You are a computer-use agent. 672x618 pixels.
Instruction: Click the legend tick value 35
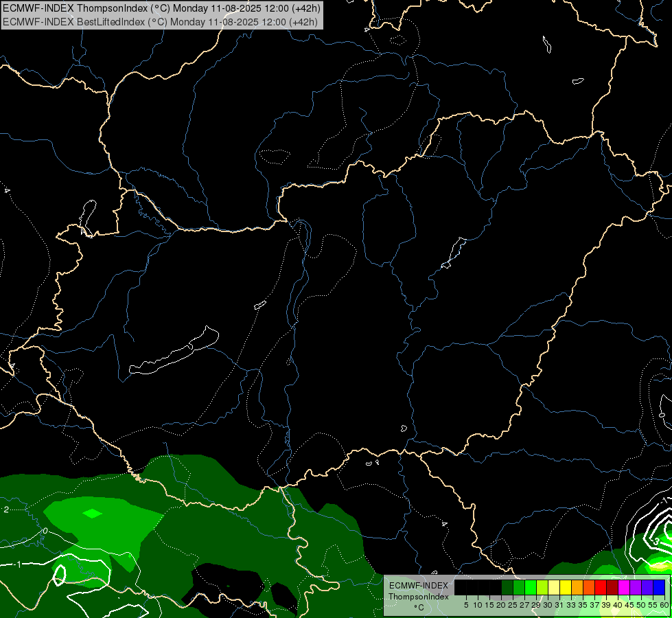pyautogui.click(x=583, y=605)
